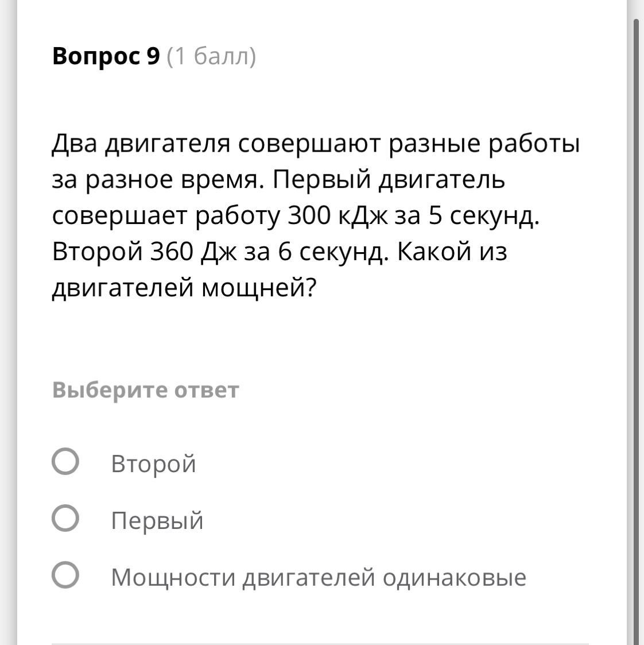Pick the answer label Первый
The height and width of the screenshot is (645, 644).
coord(157,520)
